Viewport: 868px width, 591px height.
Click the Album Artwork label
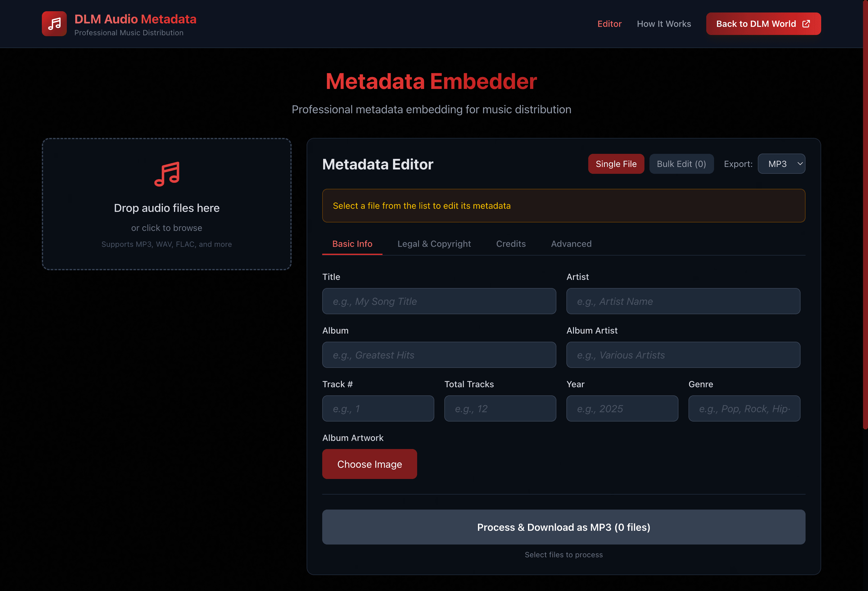(353, 438)
